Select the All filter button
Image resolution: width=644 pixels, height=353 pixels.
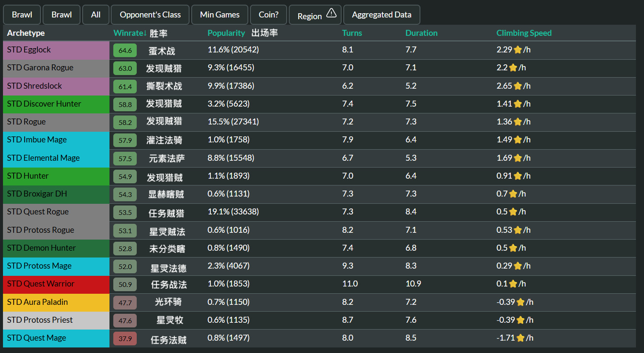tap(96, 15)
